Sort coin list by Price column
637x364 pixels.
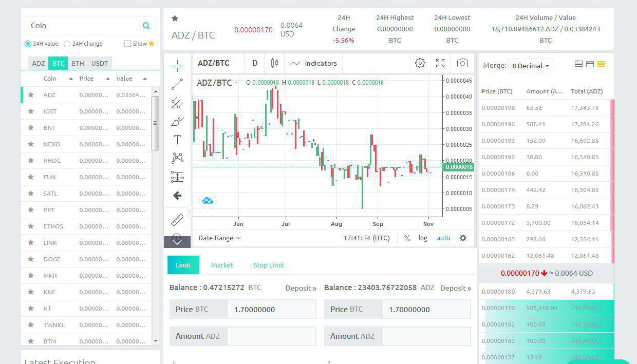[x=95, y=79]
